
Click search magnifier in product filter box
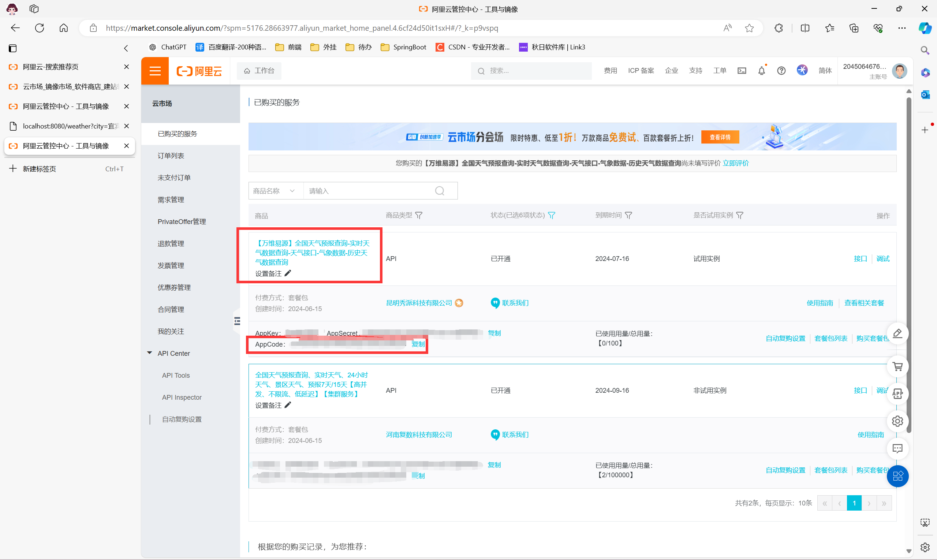tap(440, 191)
